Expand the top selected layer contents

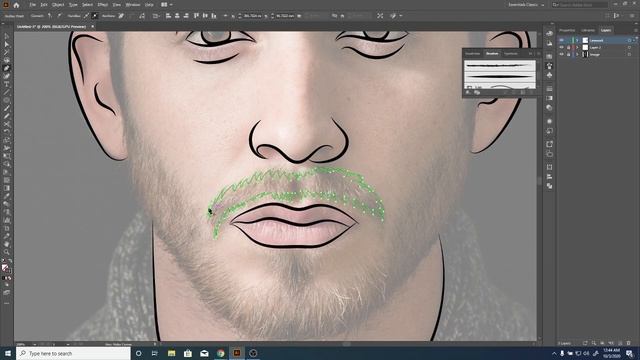click(577, 40)
